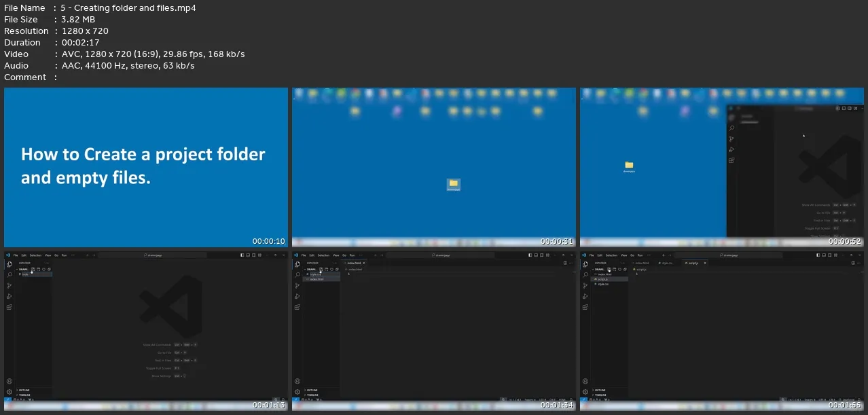Toggle bottom panel layout in 00:01:13 frame
868x415 pixels.
pyautogui.click(x=249, y=255)
